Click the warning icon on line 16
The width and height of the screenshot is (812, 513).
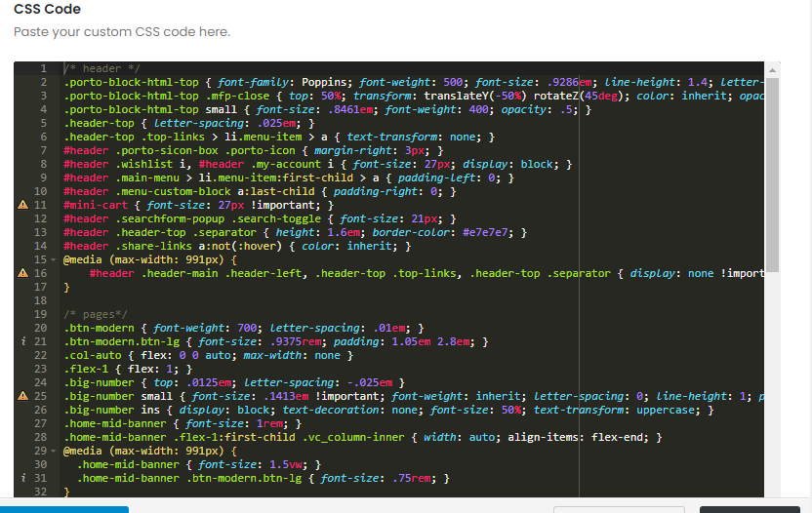(22, 273)
